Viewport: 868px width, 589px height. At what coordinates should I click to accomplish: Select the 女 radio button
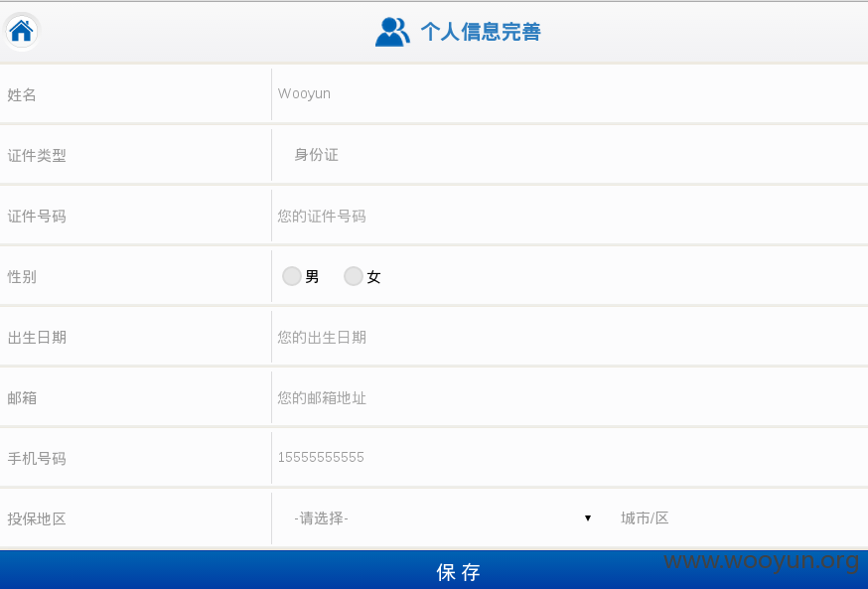(x=354, y=276)
